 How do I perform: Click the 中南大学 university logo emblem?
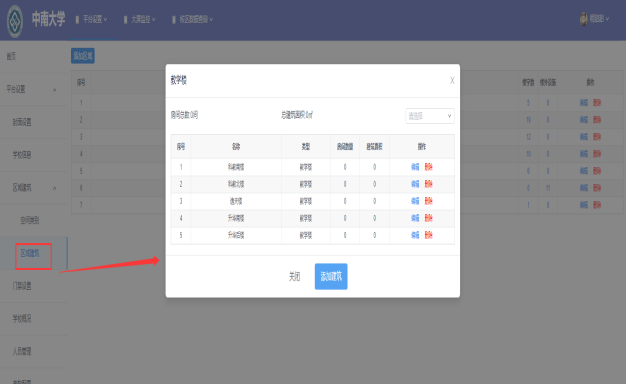pyautogui.click(x=15, y=21)
